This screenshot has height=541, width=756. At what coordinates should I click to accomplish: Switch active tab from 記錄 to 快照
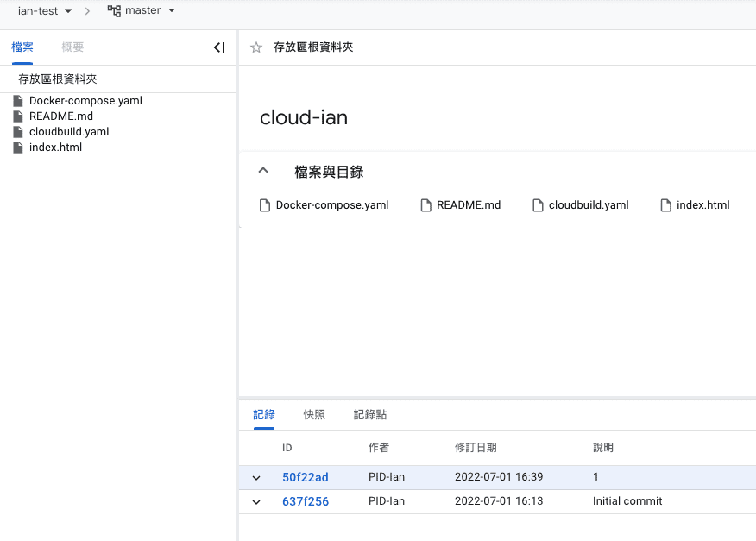click(x=314, y=414)
